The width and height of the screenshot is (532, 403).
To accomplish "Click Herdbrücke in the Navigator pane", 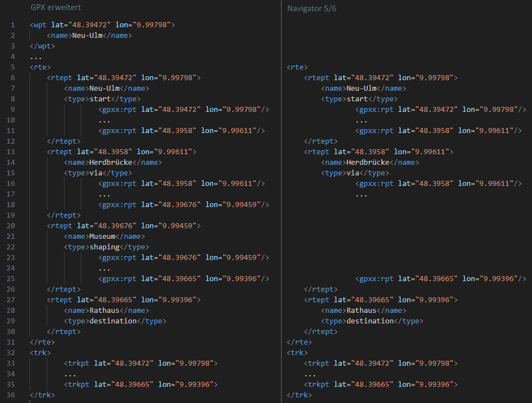I will click(x=367, y=163).
